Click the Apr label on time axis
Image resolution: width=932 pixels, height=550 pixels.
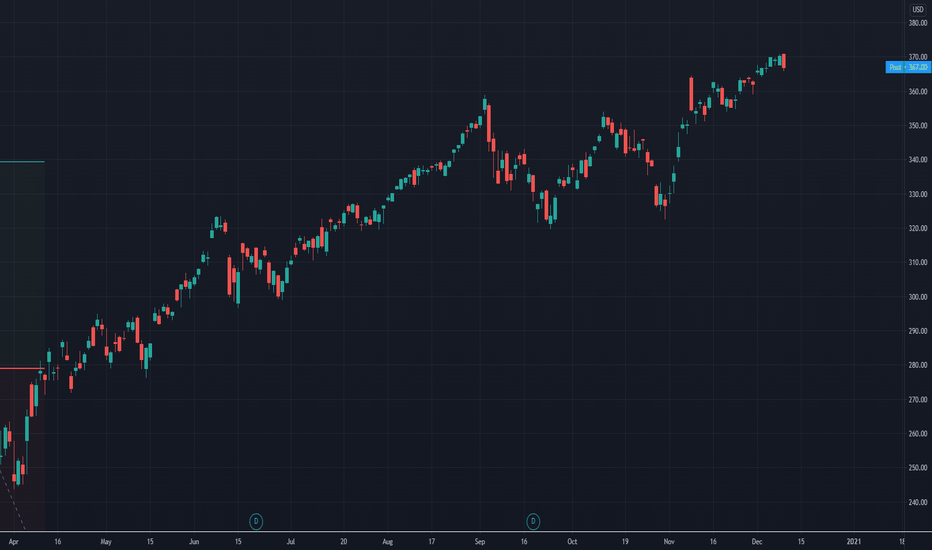(x=14, y=542)
